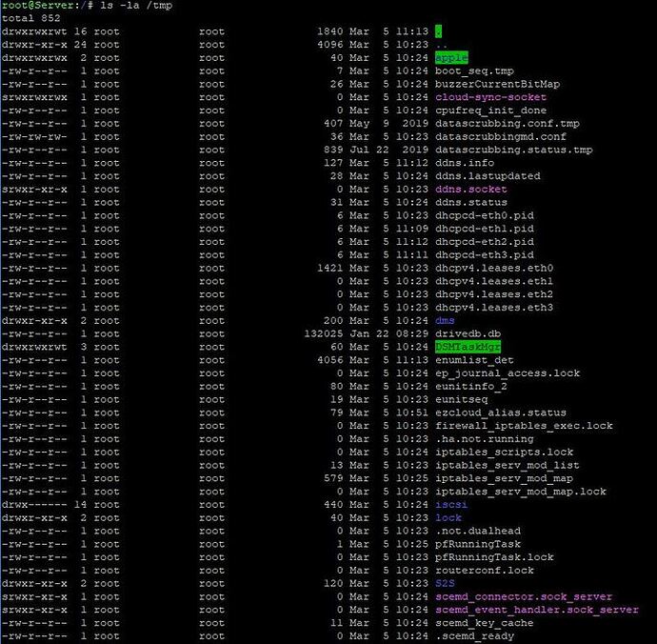The height and width of the screenshot is (644, 657).
Task: Select dhcpcd-eth2.pid file name
Action: (485, 242)
